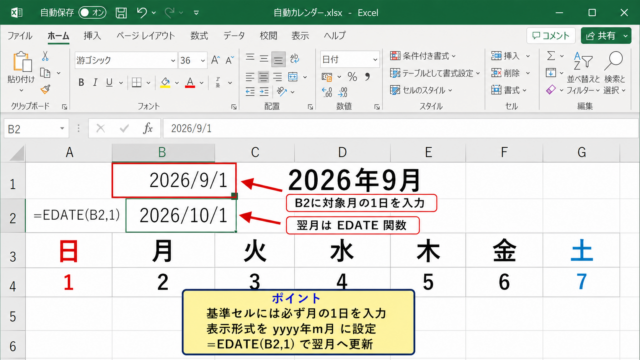Viewport: 640px width, 360px height.
Task: Open 条件付き書式 menu
Action: point(423,56)
